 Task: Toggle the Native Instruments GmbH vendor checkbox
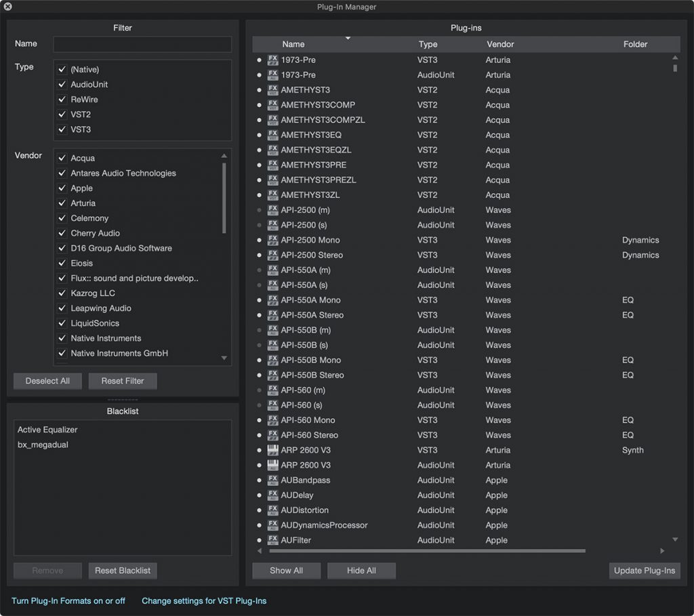click(x=62, y=353)
